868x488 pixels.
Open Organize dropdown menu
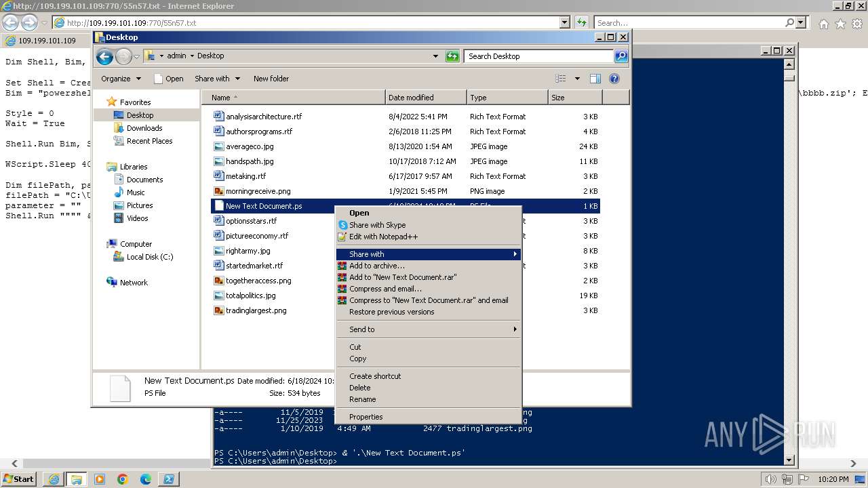[121, 79]
